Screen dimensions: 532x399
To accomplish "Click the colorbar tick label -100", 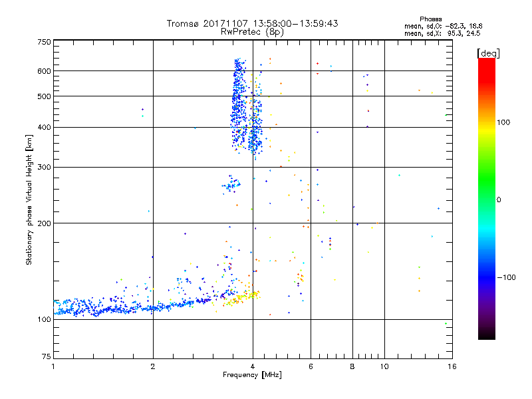I will coord(508,277).
